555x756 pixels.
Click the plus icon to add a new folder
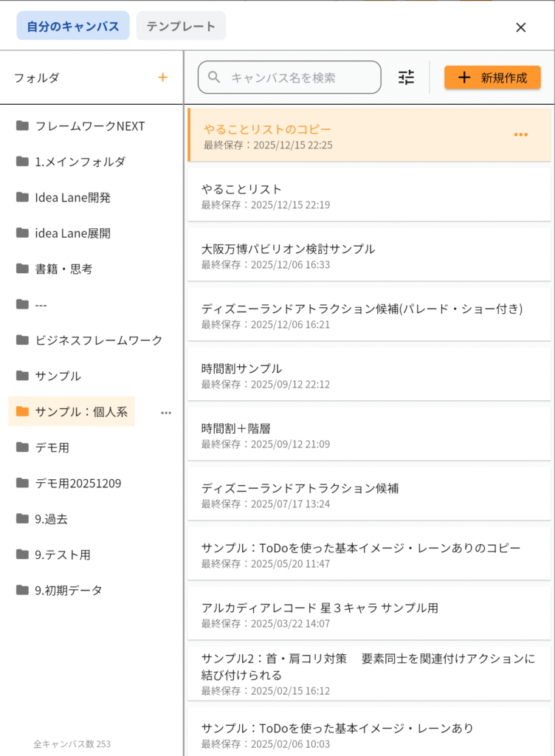pyautogui.click(x=162, y=77)
